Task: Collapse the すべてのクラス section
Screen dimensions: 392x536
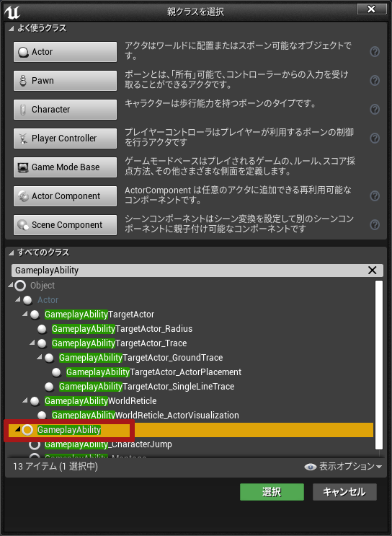Action: (12, 253)
